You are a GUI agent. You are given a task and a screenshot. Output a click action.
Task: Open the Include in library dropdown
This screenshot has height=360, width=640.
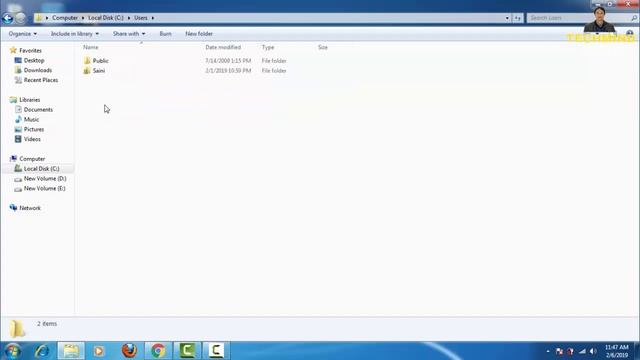(75, 34)
